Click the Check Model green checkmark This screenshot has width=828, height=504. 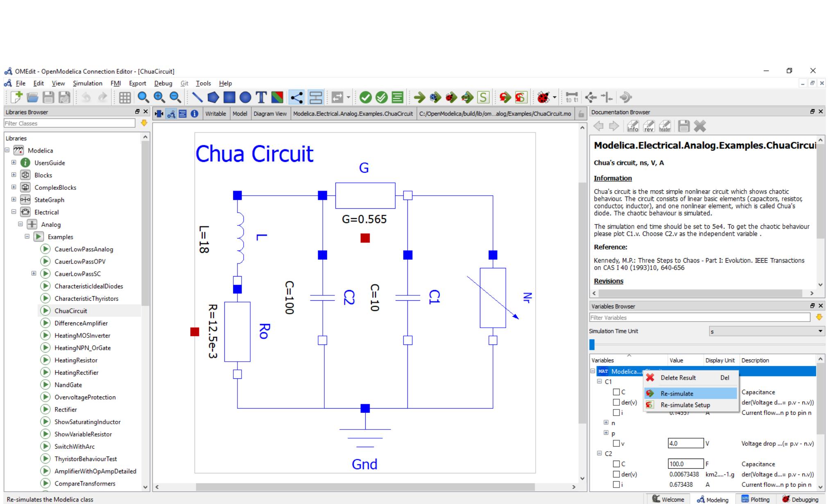point(366,97)
